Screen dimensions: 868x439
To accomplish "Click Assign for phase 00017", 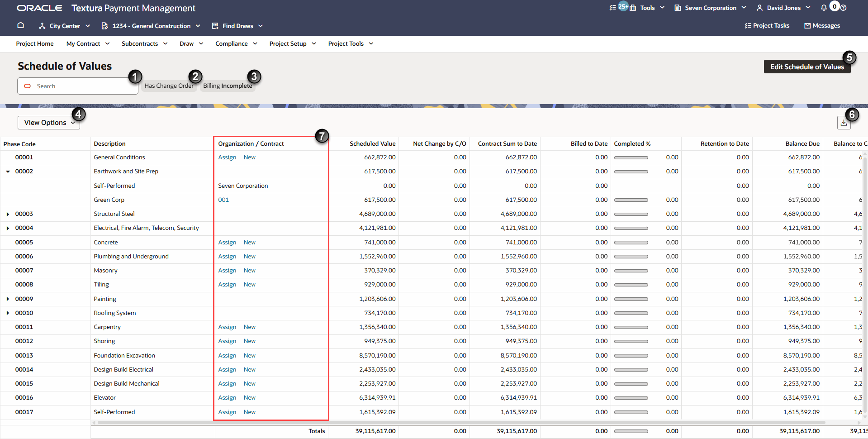I will coord(227,412).
